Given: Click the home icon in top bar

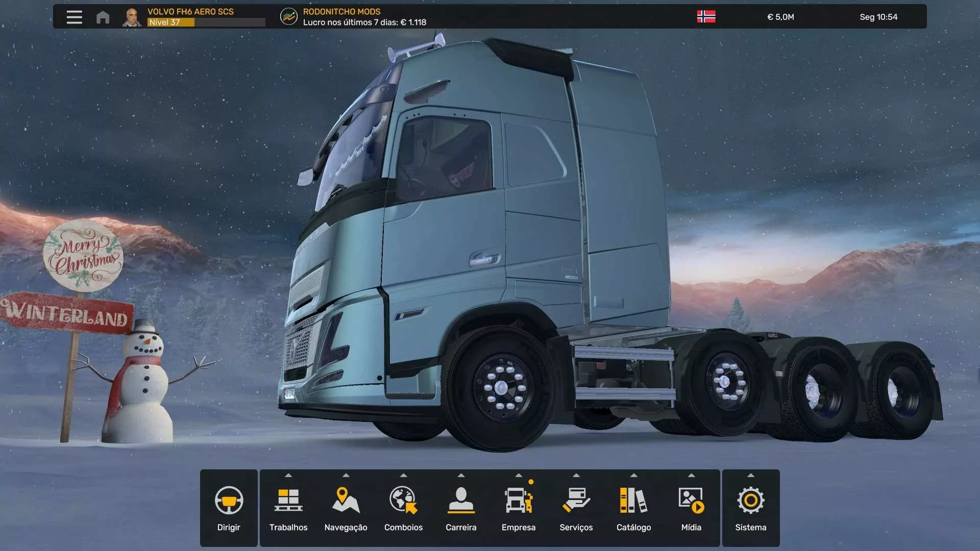Looking at the screenshot, I should coord(103,17).
